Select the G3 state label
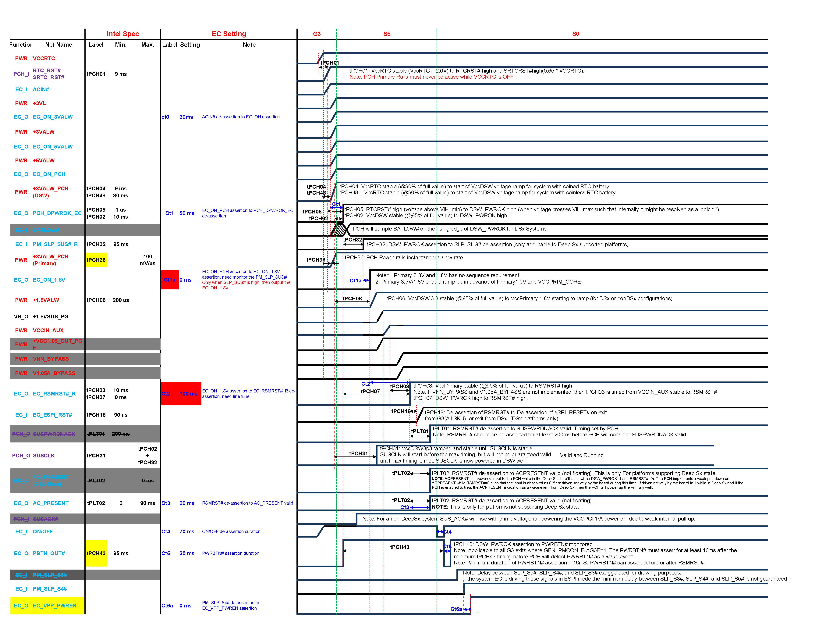833x644 pixels. (317, 34)
